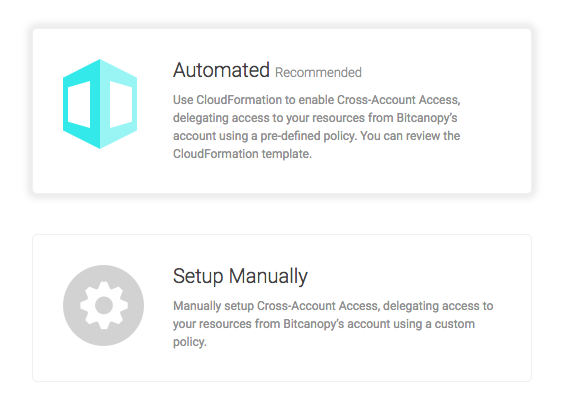Select the white gear cog inside gray circle

click(104, 305)
